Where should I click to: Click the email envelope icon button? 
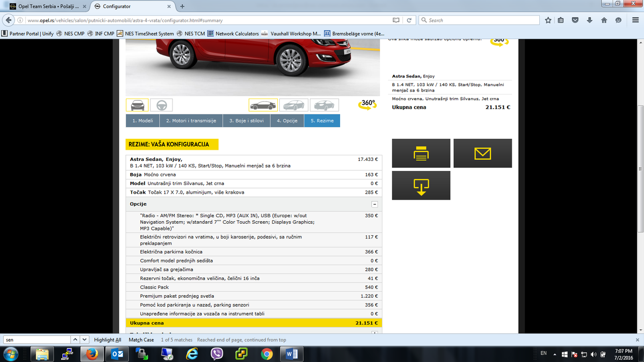click(482, 153)
